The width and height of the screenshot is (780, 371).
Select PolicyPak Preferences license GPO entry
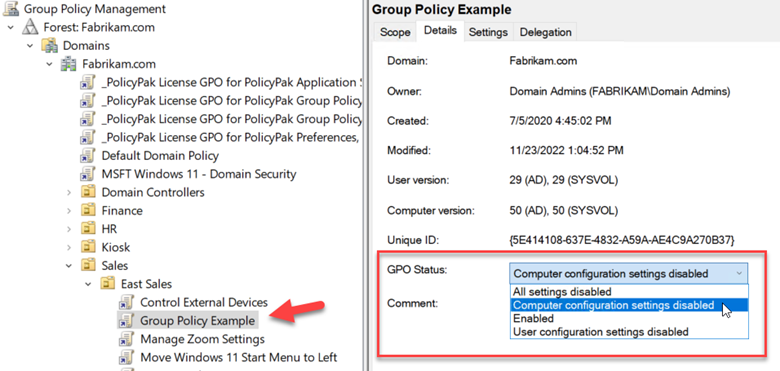[230, 137]
